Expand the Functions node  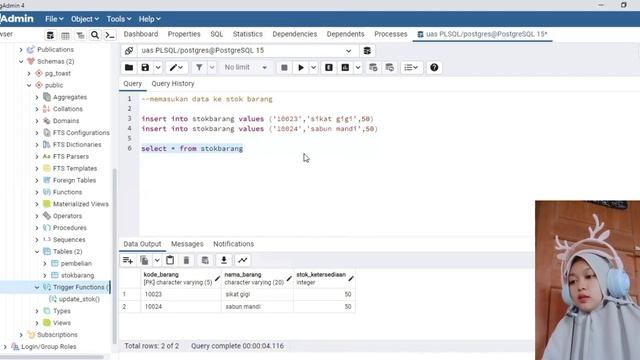click(x=37, y=192)
